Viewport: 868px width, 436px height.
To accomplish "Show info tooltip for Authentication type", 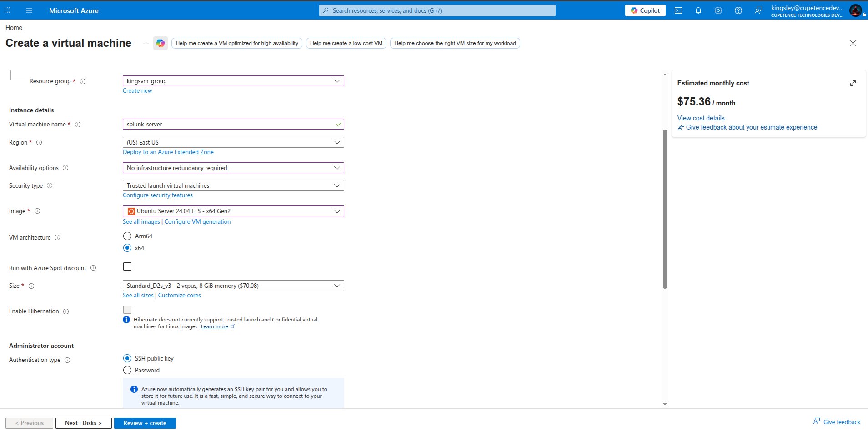I will (67, 360).
